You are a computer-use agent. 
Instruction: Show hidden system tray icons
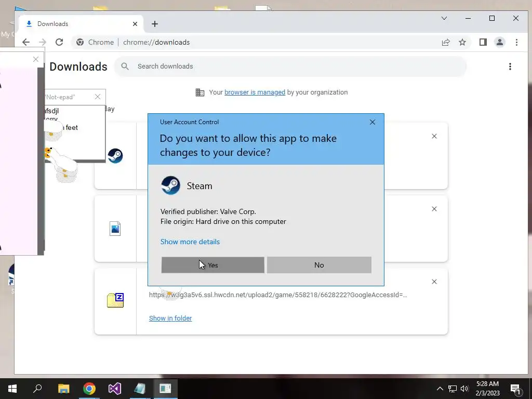click(440, 389)
